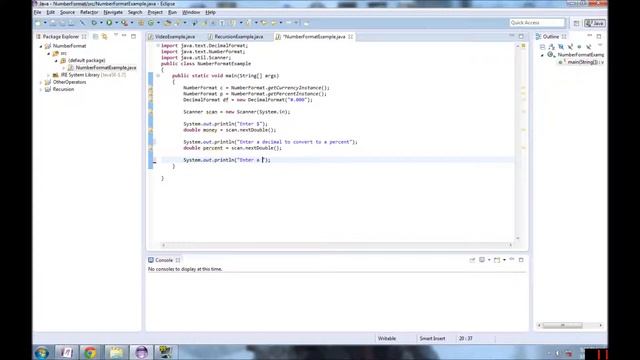The image size is (640, 360).
Task: Click the New Java Package toolbar icon
Action: click(x=141, y=23)
